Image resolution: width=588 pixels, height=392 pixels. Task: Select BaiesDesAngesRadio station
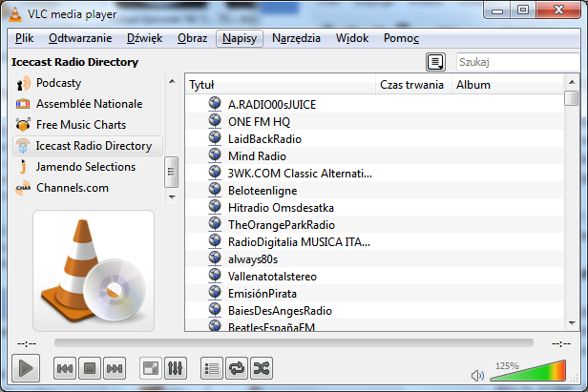(374, 311)
